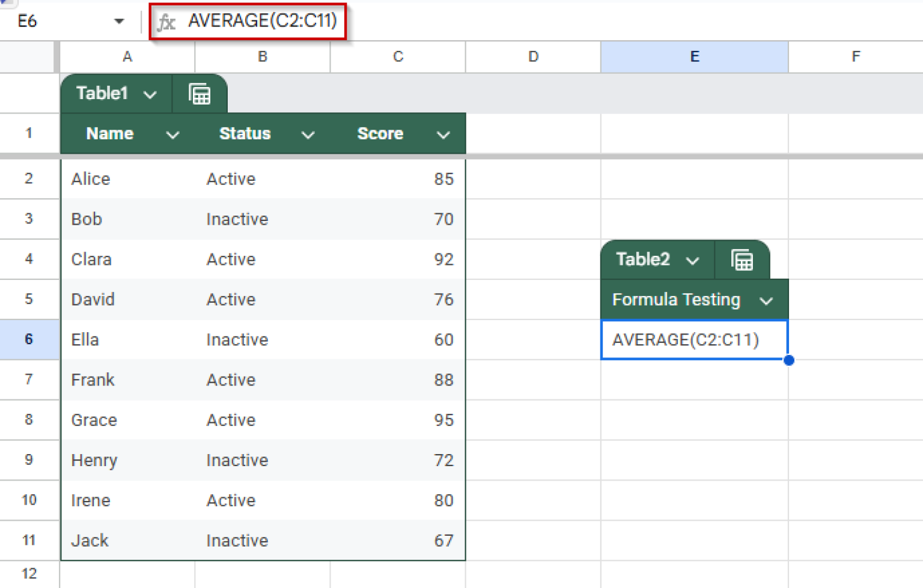The height and width of the screenshot is (588, 923).
Task: Click the fx function icon
Action: (x=166, y=22)
